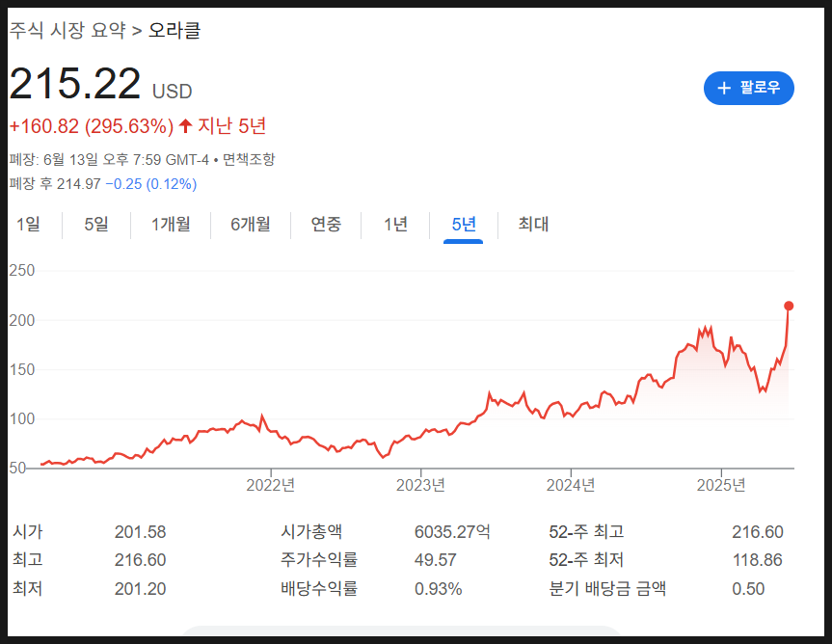Click the 시가총액 value 6035.27억
The image size is (832, 644).
tap(452, 532)
